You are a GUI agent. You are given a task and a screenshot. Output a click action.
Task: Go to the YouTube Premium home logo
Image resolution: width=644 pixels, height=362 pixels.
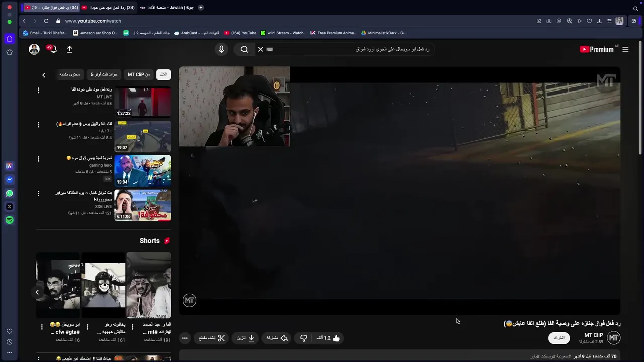(x=597, y=49)
